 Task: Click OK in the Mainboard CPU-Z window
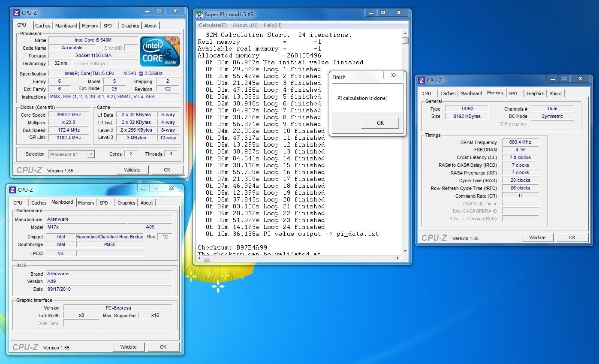[163, 347]
